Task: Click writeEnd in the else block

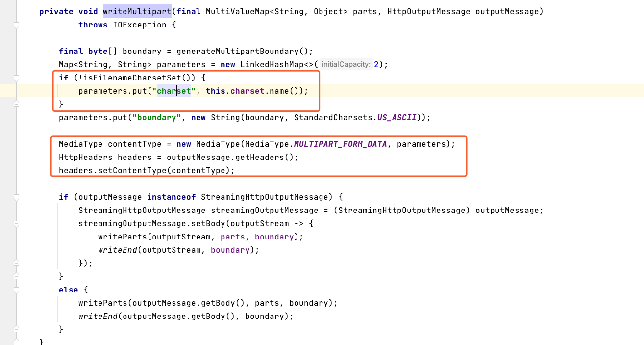Action: pos(98,316)
